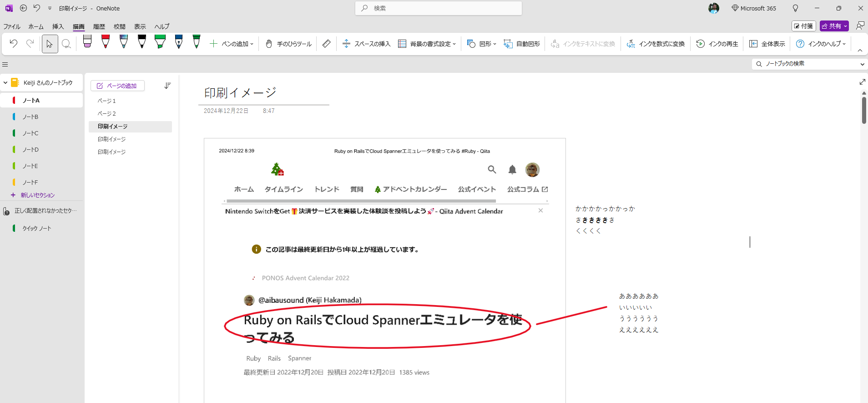Expand notebook search scope dropdown arrow
The width and height of the screenshot is (868, 403).
tap(862, 64)
